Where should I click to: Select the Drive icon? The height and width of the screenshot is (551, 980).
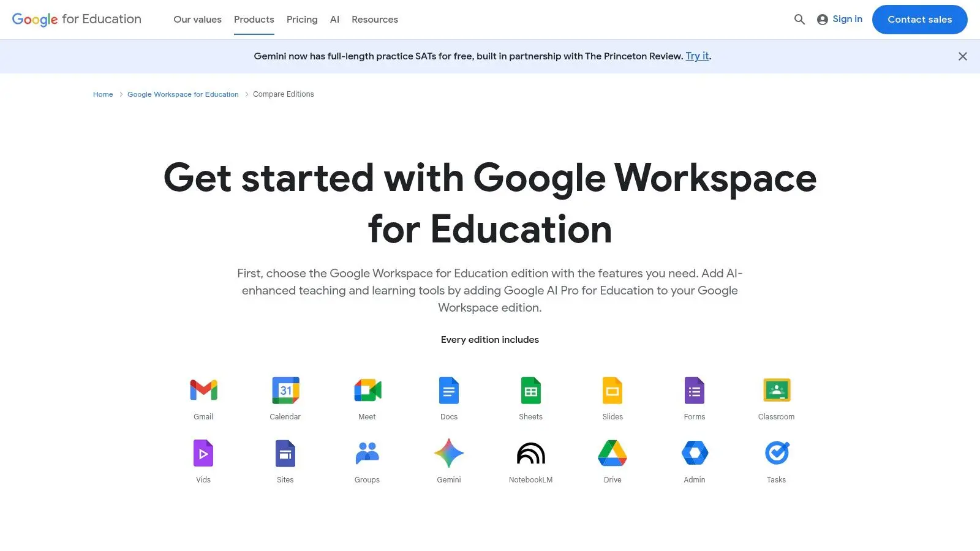612,453
